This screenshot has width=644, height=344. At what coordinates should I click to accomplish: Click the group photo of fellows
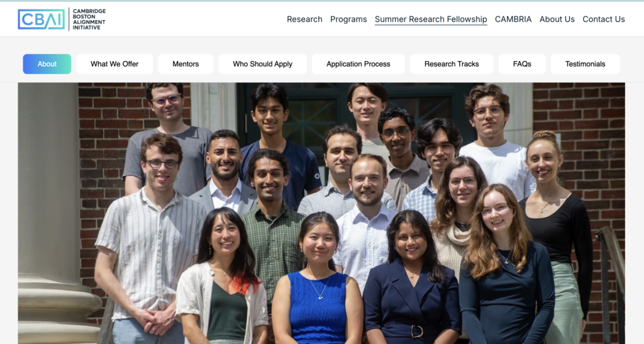tap(321, 213)
